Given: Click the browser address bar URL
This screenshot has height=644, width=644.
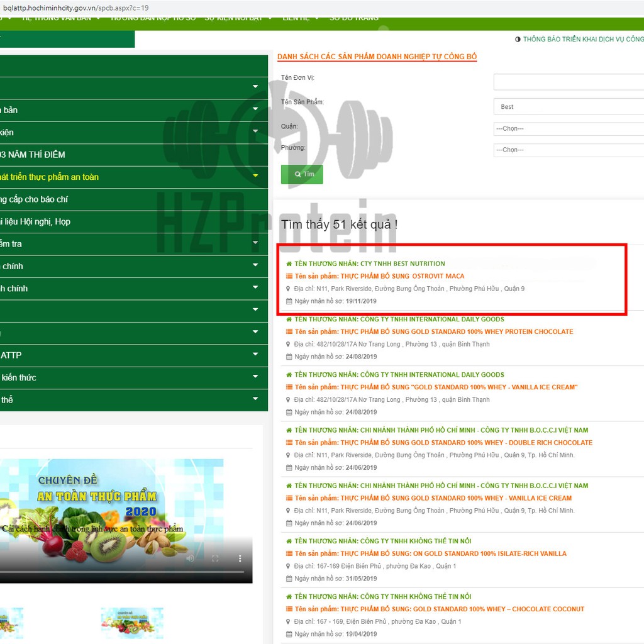Looking at the screenshot, I should [x=75, y=8].
